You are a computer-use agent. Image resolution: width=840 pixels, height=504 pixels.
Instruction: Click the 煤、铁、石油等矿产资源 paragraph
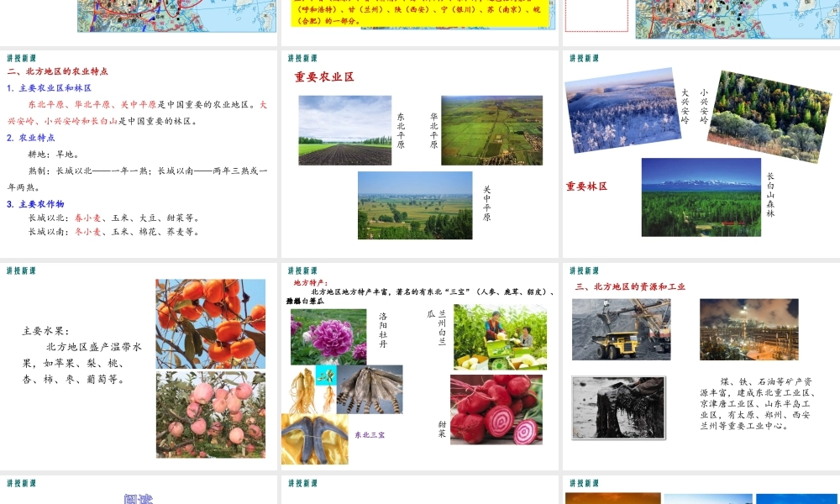pos(758,404)
